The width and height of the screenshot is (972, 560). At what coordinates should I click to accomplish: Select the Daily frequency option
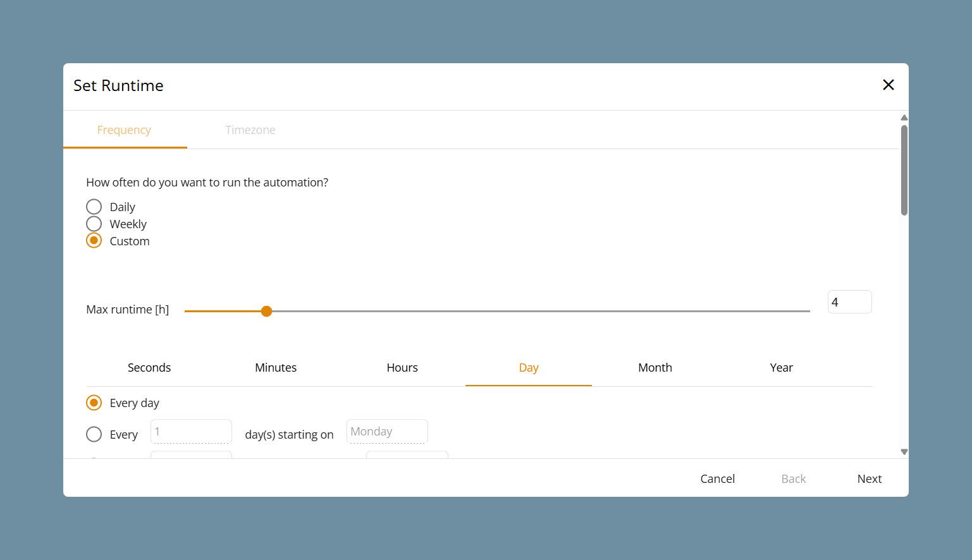[x=94, y=207]
